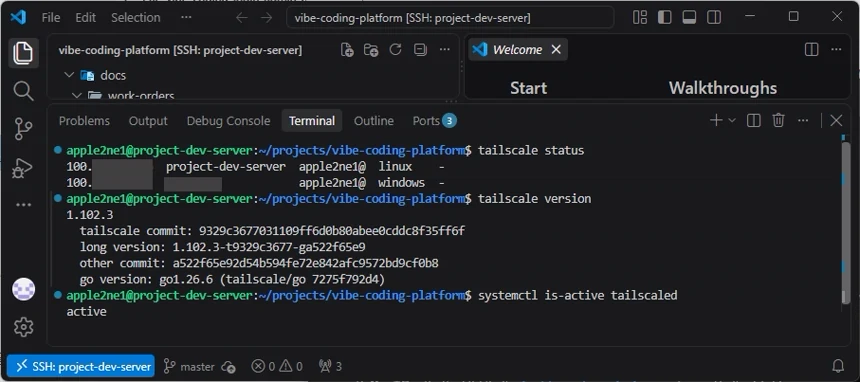Click the version number 1.102.3 line
Screen dimensions: 860x382
tap(90, 215)
